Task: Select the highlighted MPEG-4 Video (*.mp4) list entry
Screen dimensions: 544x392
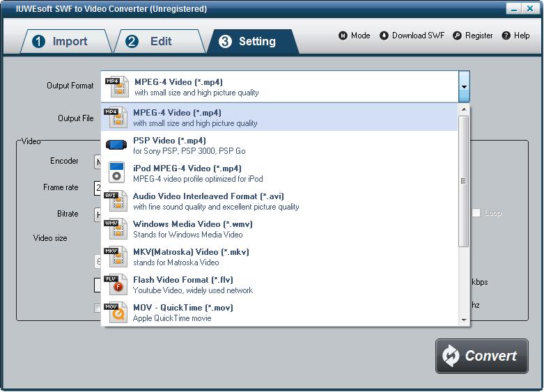Action: [x=279, y=118]
